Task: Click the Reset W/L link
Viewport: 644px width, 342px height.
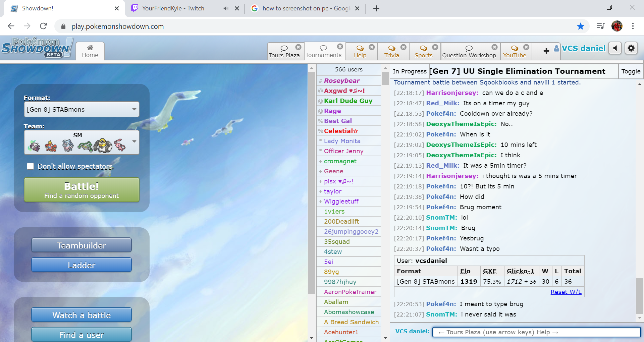Action: pyautogui.click(x=566, y=292)
